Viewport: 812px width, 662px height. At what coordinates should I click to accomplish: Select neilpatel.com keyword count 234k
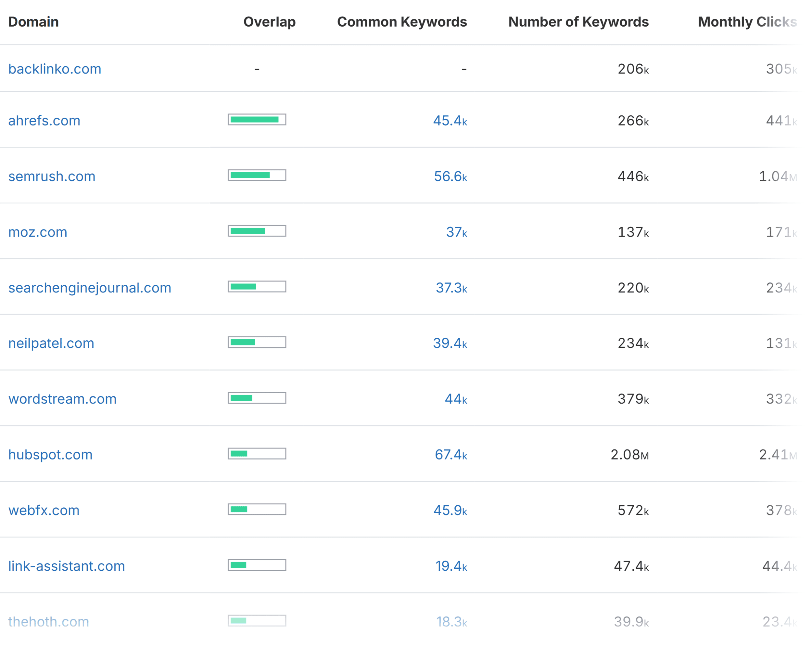633,343
